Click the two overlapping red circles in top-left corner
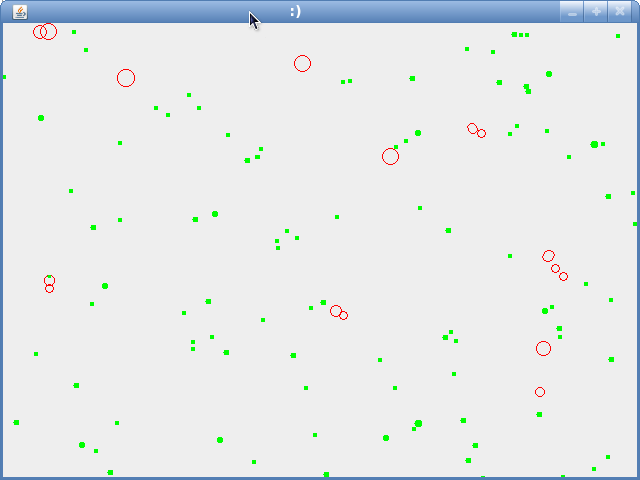The image size is (640, 480). (45, 32)
